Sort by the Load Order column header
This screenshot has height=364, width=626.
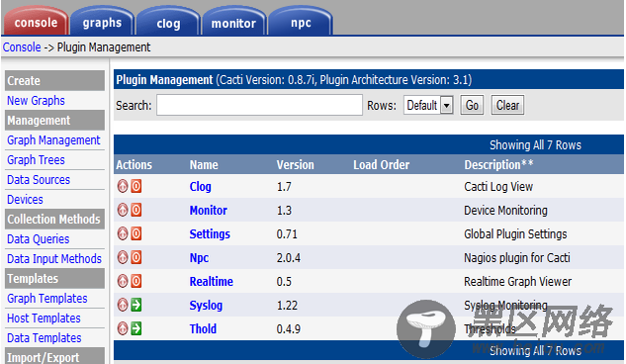382,165
